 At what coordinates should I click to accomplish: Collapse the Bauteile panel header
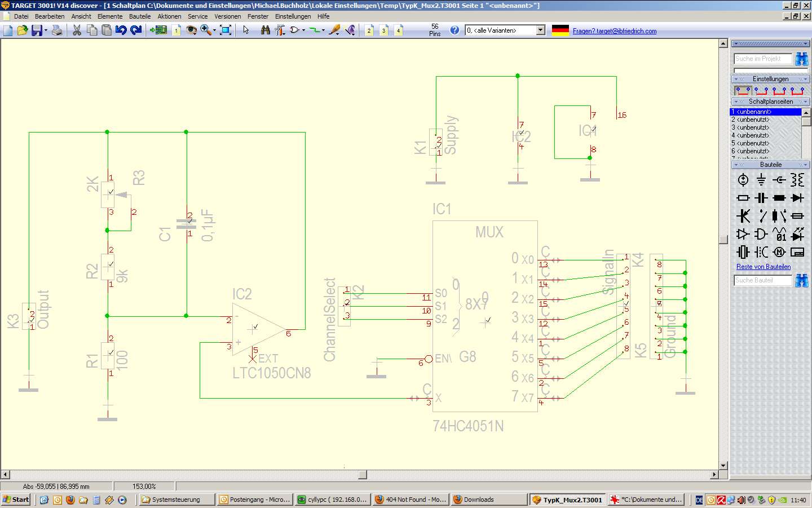tap(771, 165)
